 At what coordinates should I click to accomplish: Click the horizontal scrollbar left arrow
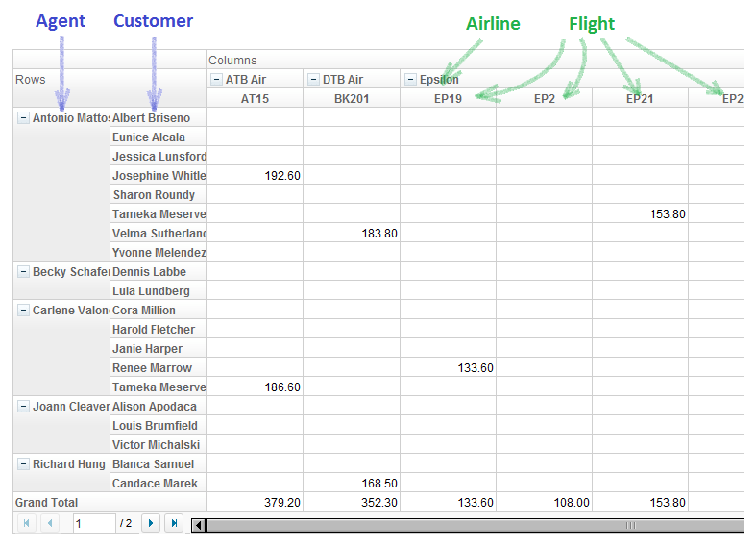(199, 525)
